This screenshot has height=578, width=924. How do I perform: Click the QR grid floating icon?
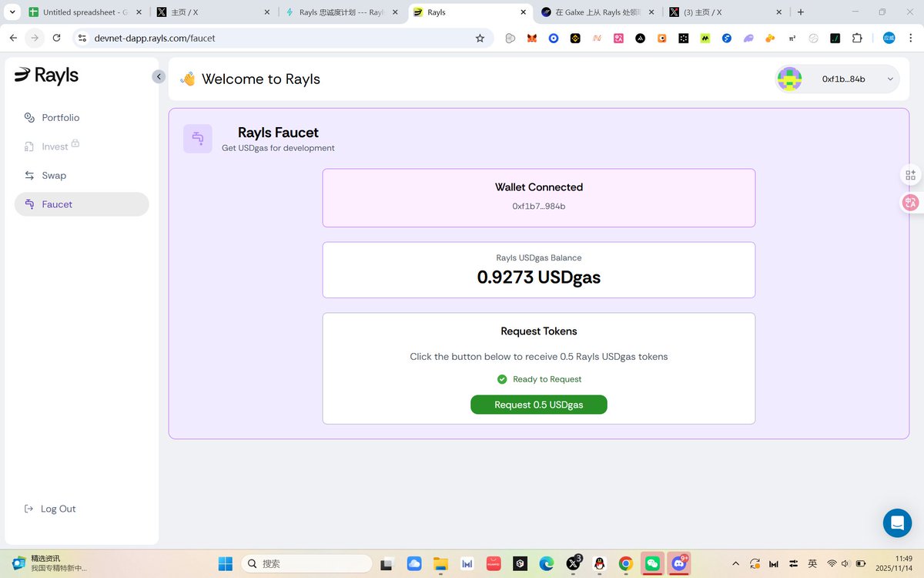click(911, 176)
